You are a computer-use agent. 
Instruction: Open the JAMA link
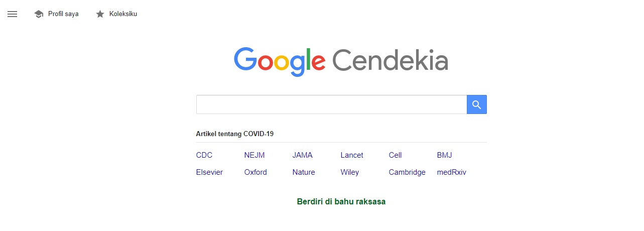click(303, 155)
